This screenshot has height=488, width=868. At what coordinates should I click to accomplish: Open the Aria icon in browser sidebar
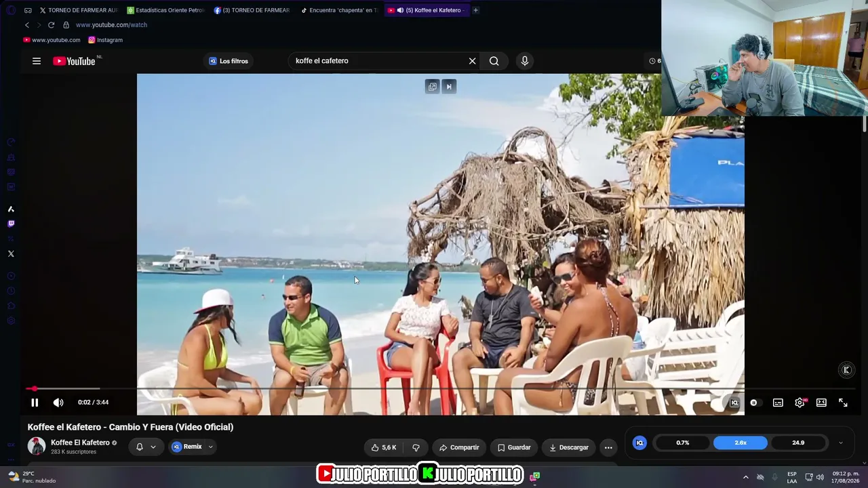tap(11, 209)
